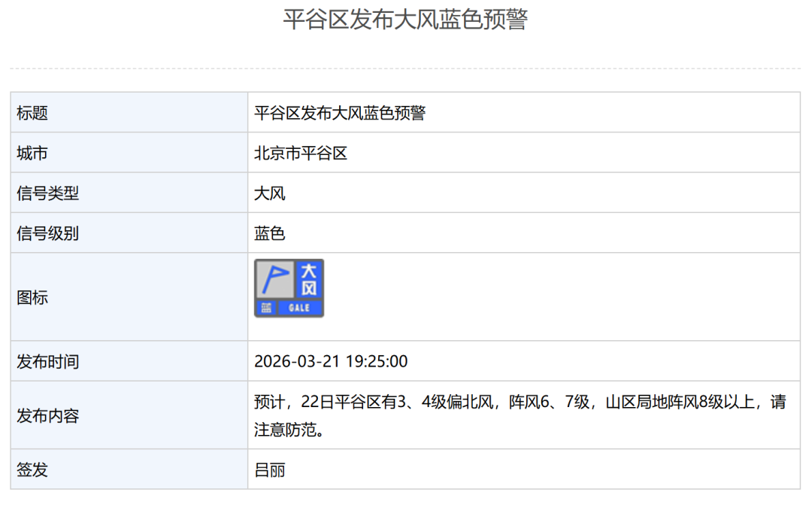Image resolution: width=812 pixels, height=532 pixels.
Task: Click the warning content text starting with 预计
Action: point(519,403)
